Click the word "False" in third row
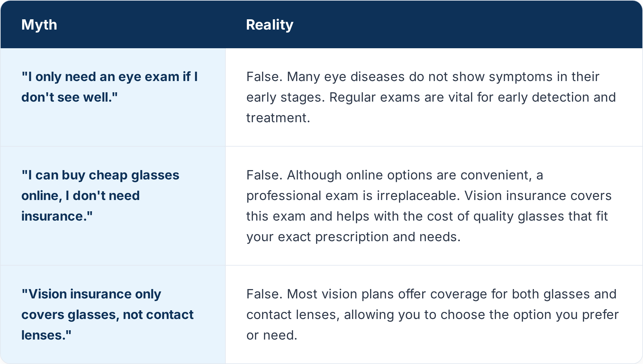The height and width of the screenshot is (364, 643). pos(264,294)
